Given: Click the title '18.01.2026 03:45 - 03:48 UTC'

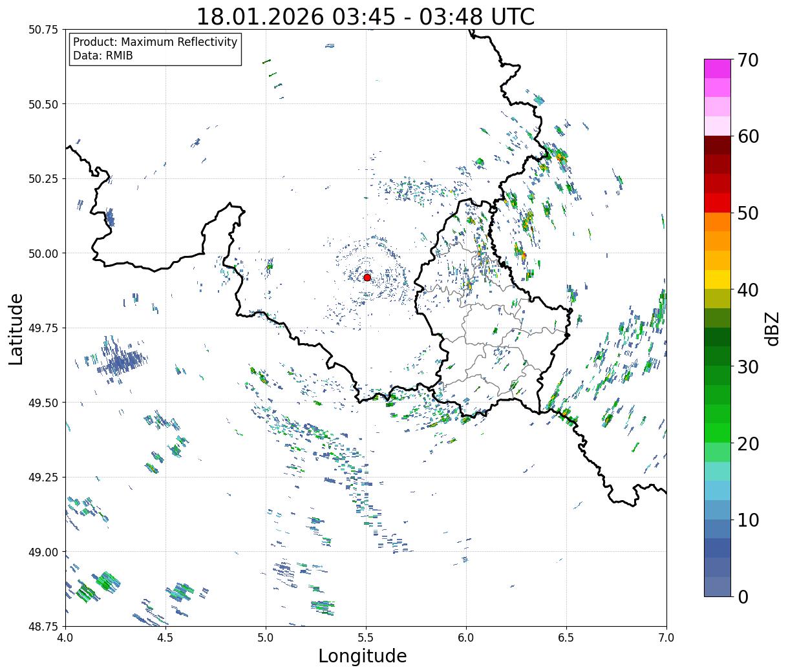Looking at the screenshot, I should (x=365, y=16).
